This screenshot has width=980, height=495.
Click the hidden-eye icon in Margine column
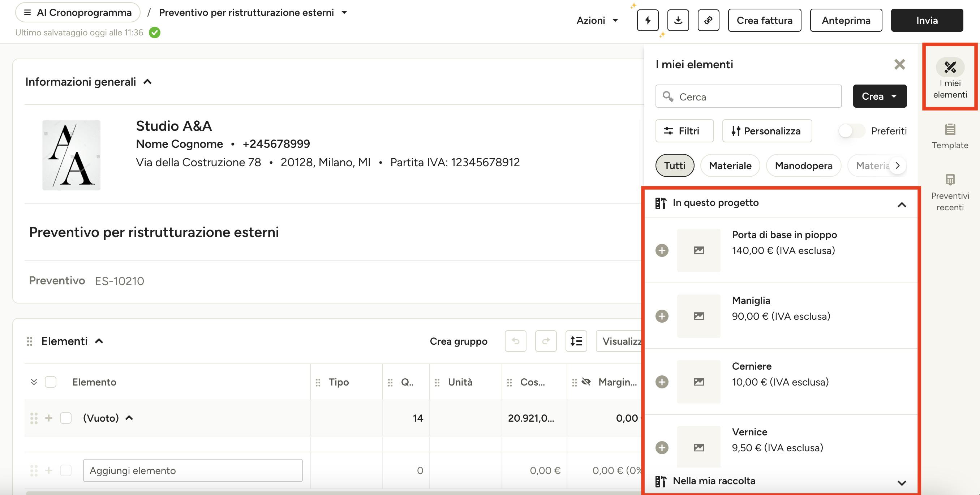(x=586, y=382)
